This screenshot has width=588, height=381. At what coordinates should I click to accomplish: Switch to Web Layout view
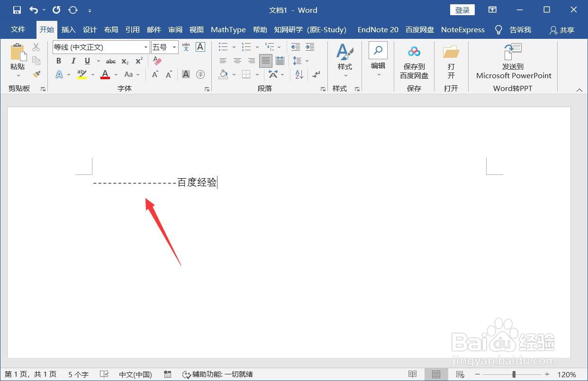coord(460,374)
